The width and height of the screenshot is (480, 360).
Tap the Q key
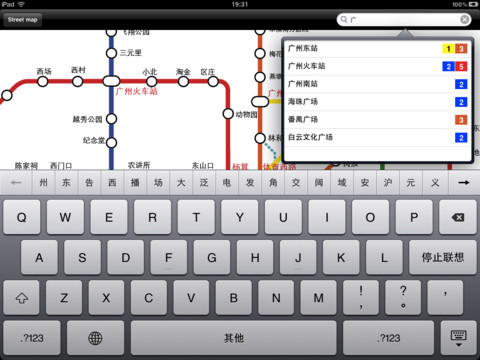(22, 217)
